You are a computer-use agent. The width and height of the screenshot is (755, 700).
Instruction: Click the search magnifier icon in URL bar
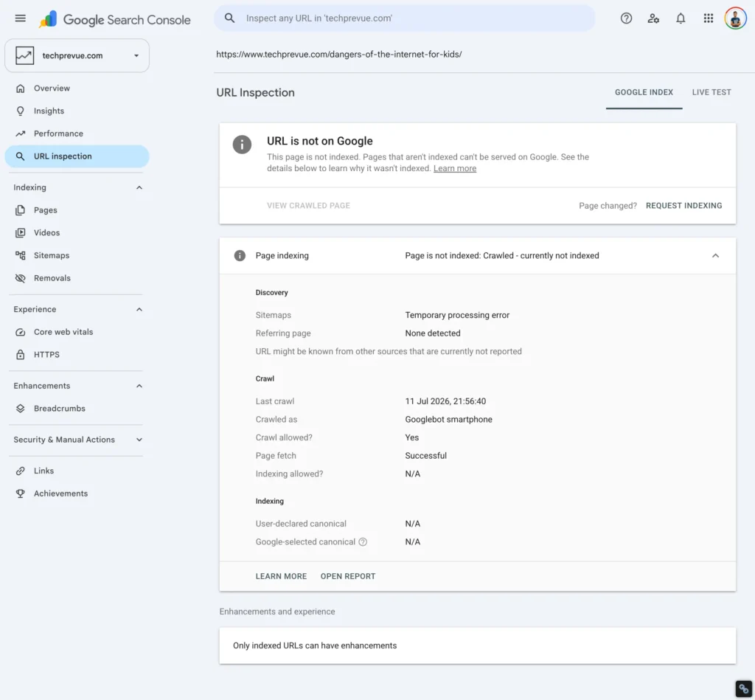pyautogui.click(x=230, y=18)
